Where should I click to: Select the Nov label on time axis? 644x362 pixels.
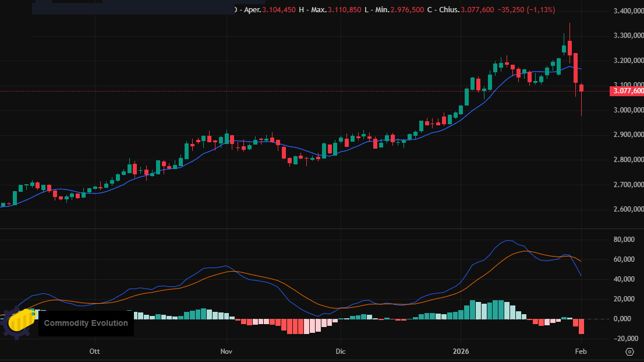(x=227, y=352)
